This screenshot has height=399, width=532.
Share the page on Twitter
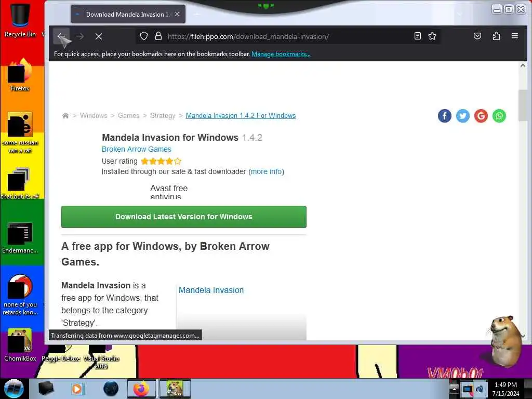pos(463,116)
